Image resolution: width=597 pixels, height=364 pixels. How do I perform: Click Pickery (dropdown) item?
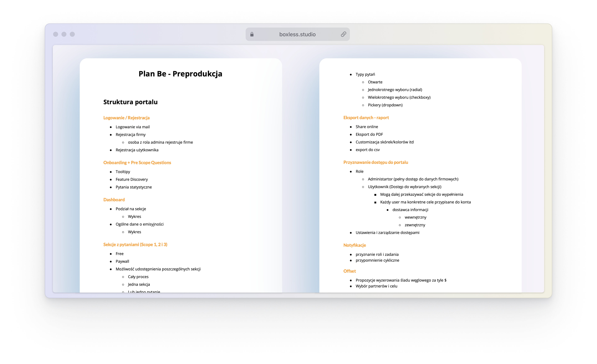tap(385, 105)
